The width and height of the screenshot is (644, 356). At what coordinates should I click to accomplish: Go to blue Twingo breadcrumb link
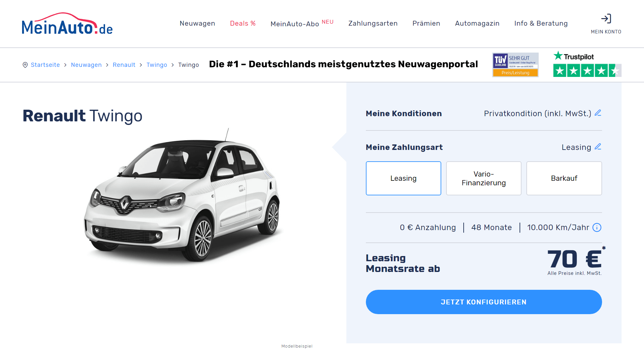coord(157,65)
